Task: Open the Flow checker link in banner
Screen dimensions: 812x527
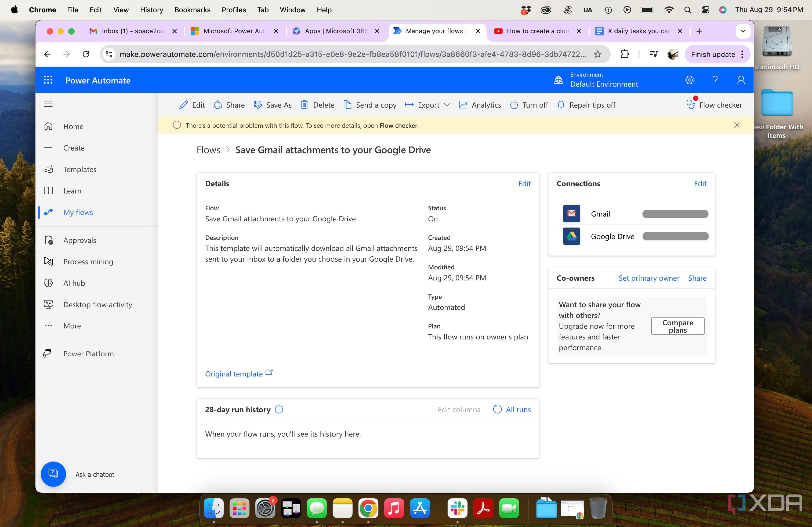Action: tap(398, 125)
